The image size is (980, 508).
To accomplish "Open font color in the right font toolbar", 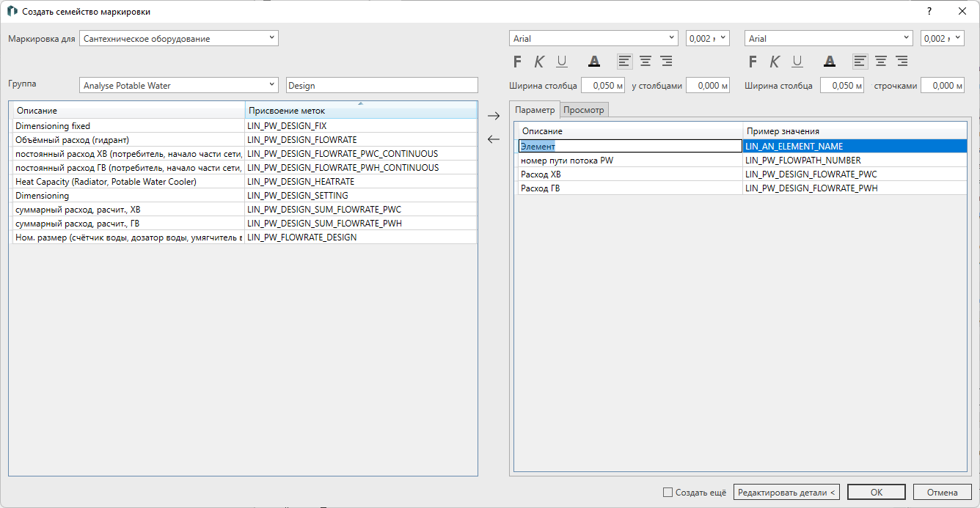I will click(x=829, y=62).
